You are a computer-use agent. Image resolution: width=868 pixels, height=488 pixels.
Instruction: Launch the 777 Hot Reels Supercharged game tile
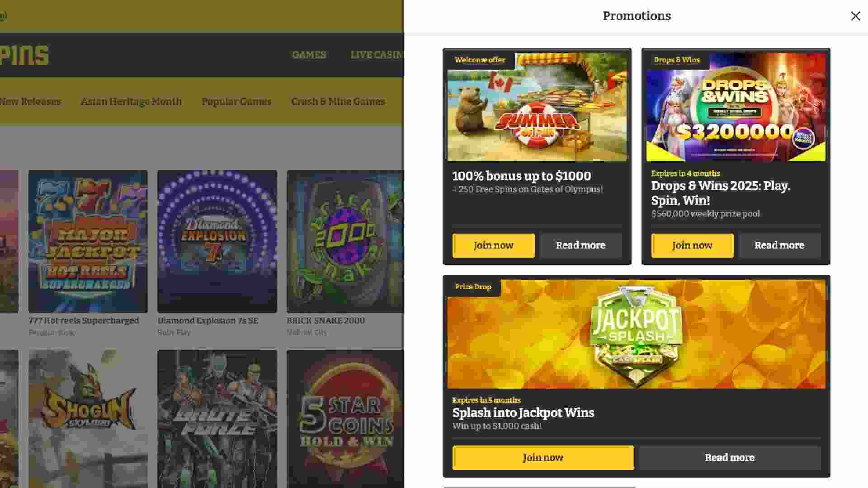coord(88,241)
